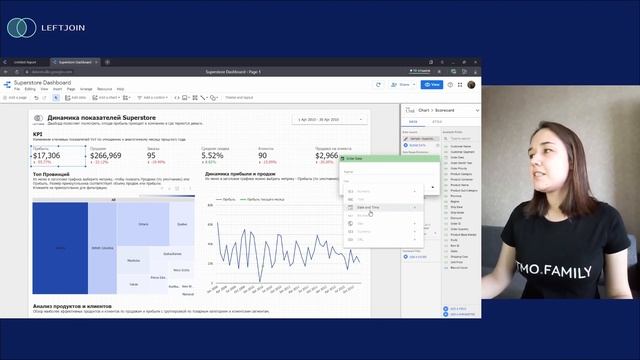Click Add a field link
This screenshot has width=640, height=360.
tap(455, 309)
